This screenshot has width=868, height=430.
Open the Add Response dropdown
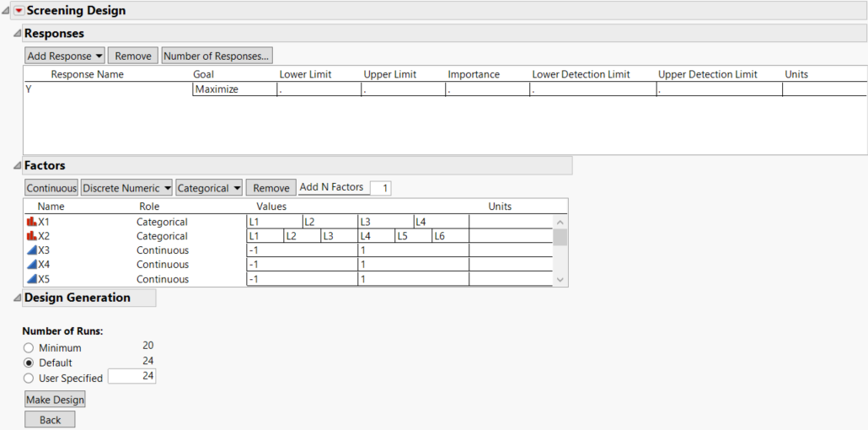(x=65, y=56)
